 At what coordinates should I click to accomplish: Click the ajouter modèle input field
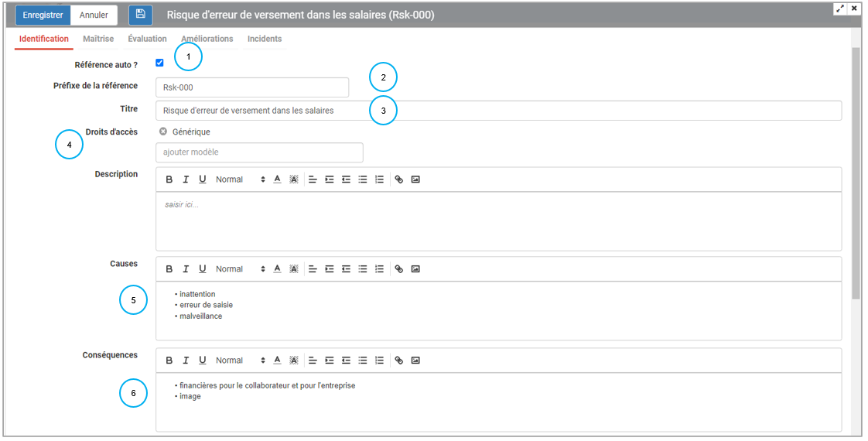tap(259, 152)
